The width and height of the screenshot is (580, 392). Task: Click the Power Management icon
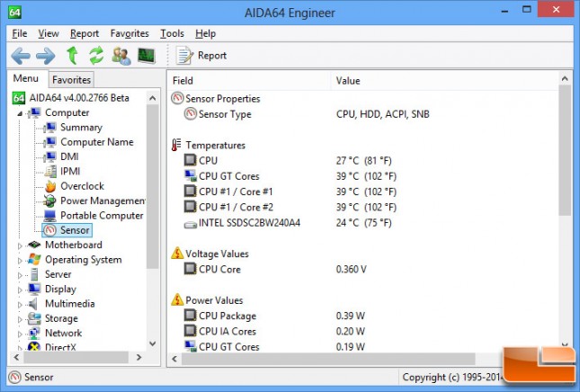point(49,200)
